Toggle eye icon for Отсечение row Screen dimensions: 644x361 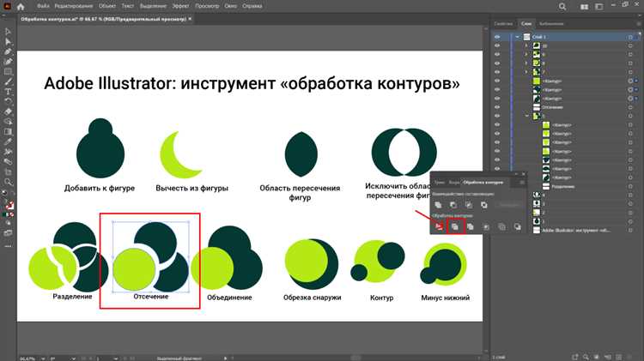(x=497, y=107)
